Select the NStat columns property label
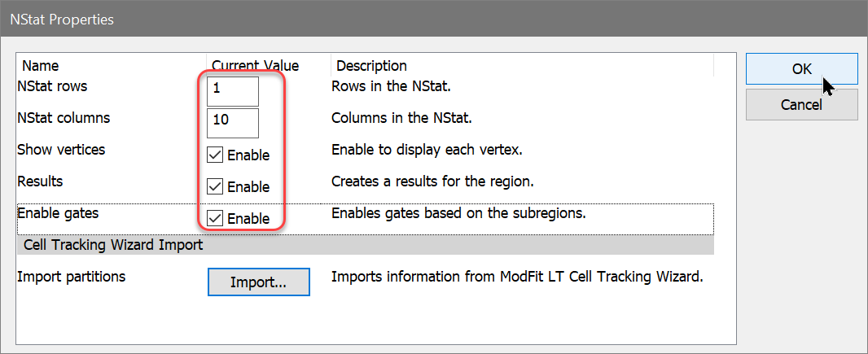 [x=64, y=118]
